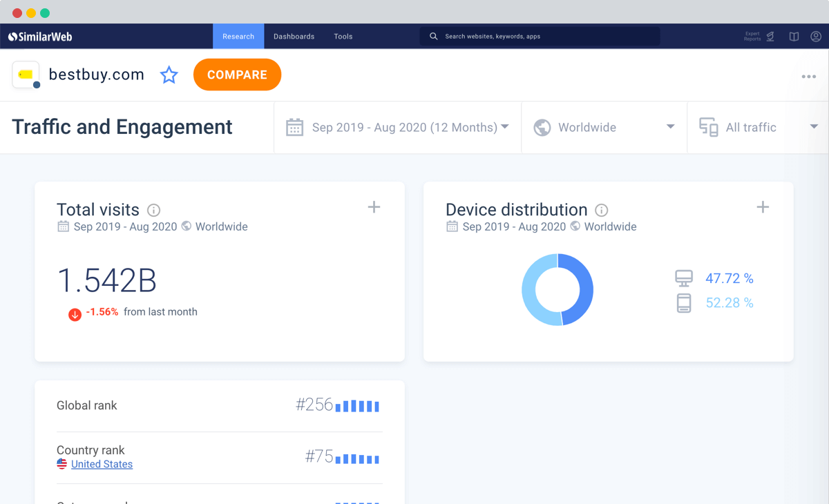Screen dimensions: 829x504
Task: Open the All traffic dropdown
Action: 759,127
